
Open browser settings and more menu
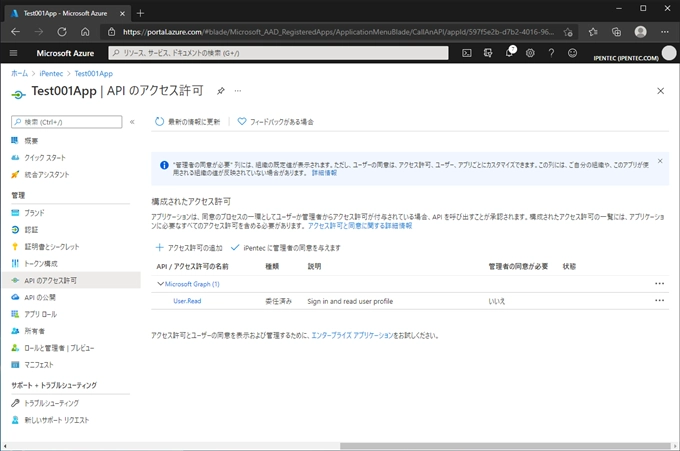664,32
